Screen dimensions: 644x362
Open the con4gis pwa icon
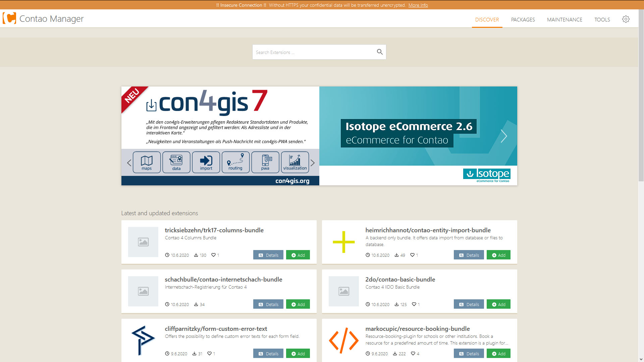265,162
